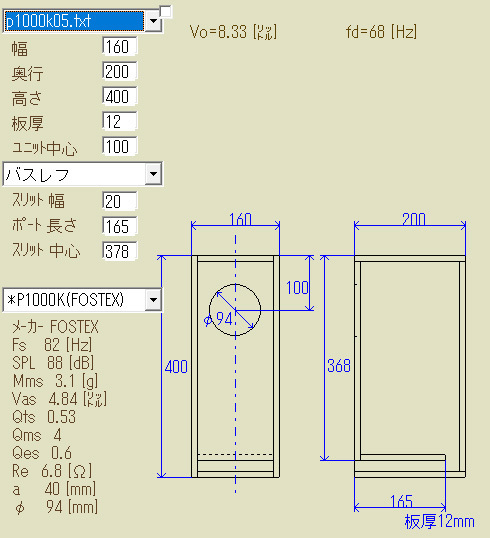Edit the 板厚 thickness field showing 12

120,121
